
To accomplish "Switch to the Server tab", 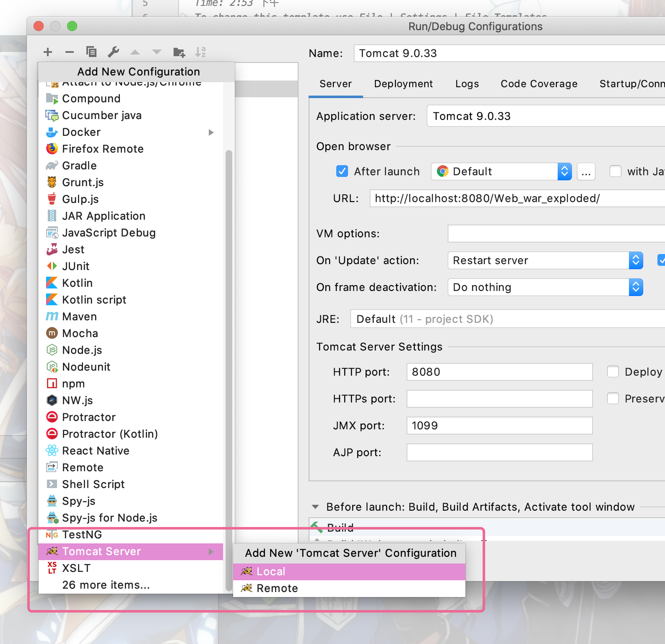I will (335, 84).
